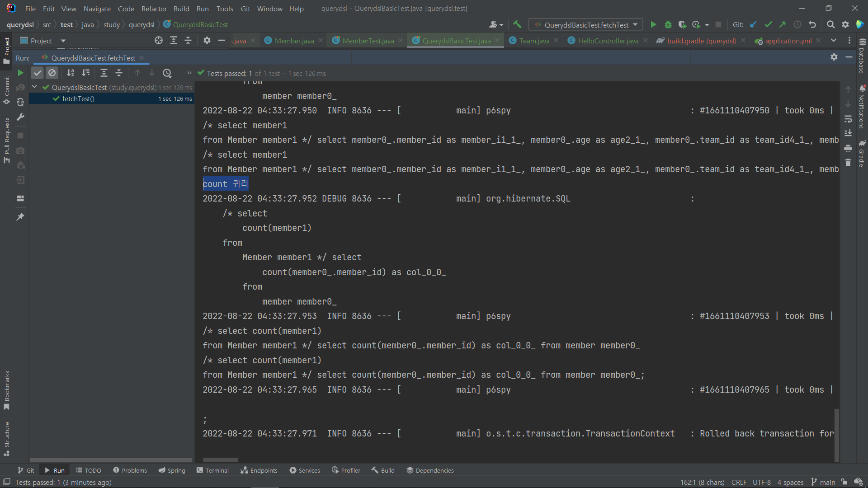The width and height of the screenshot is (868, 488).
Task: Hide the Project panel with minus icon
Action: (222, 41)
